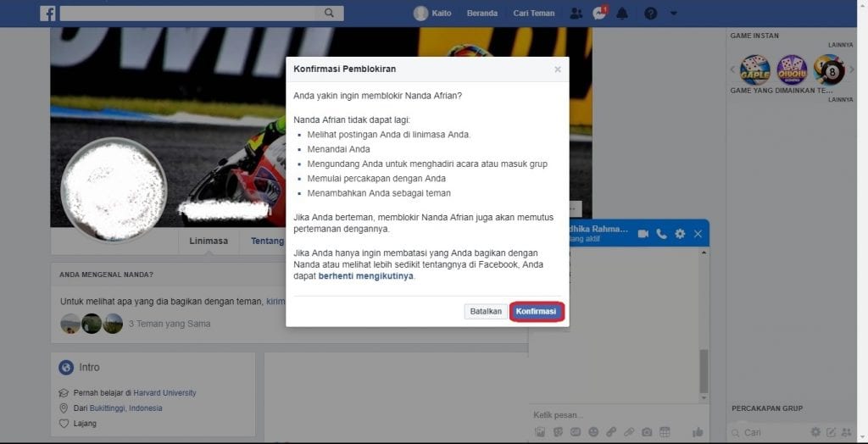The image size is (868, 444).
Task: Click the berhenti mengikutinya link
Action: click(x=366, y=275)
